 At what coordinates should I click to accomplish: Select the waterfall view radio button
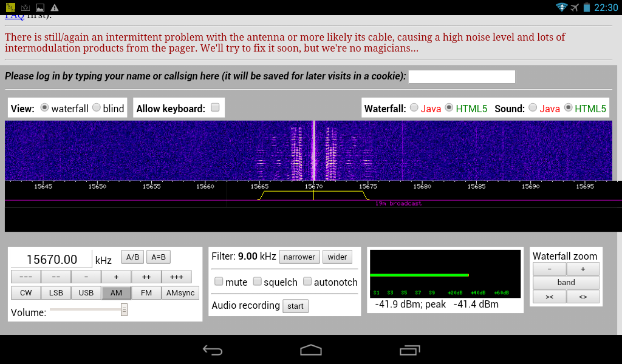(44, 108)
